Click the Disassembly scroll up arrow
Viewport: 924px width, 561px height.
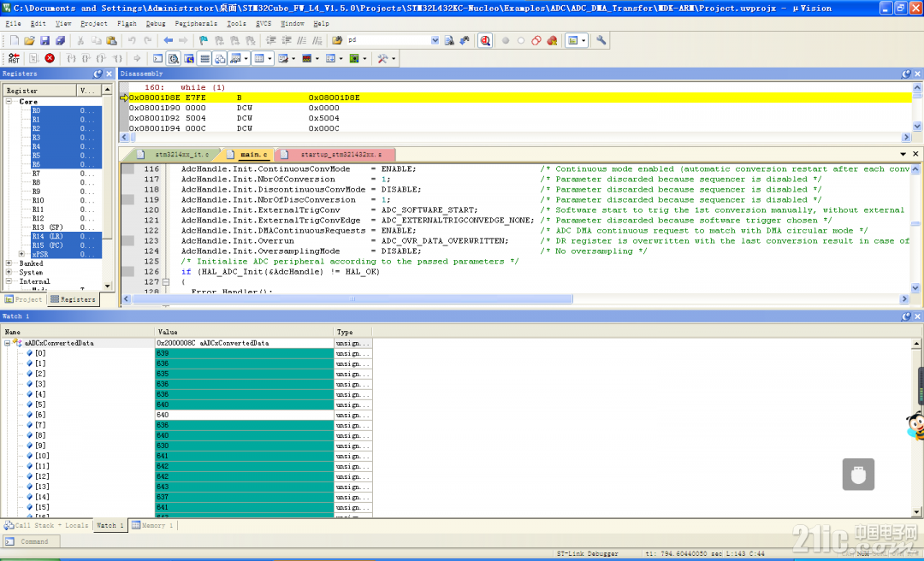[x=917, y=87]
